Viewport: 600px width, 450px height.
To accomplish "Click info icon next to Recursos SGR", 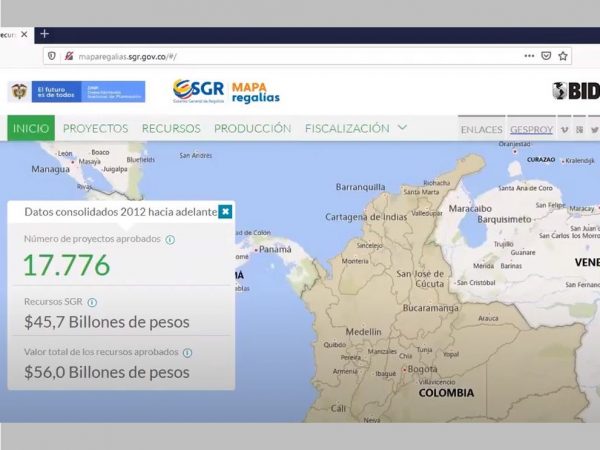I will [92, 302].
